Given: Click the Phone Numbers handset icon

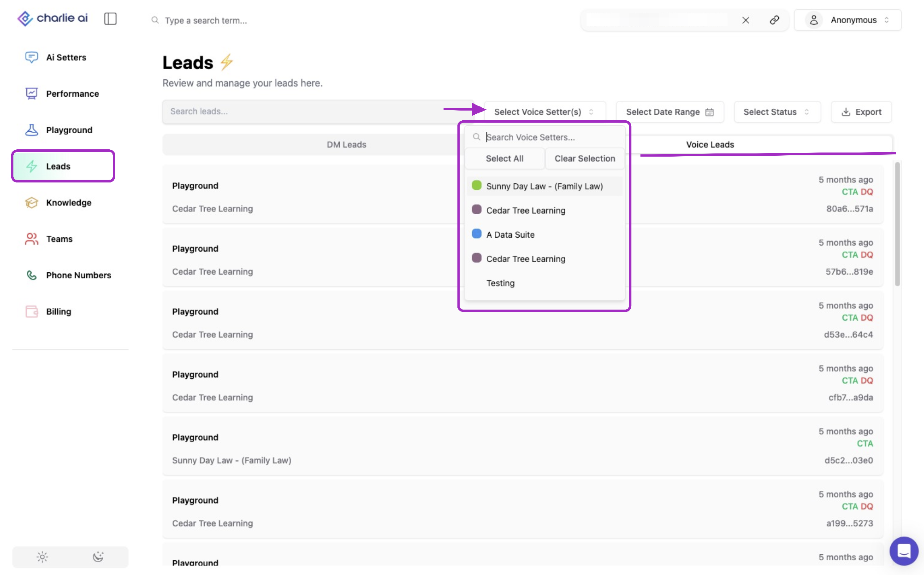Looking at the screenshot, I should pyautogui.click(x=31, y=275).
